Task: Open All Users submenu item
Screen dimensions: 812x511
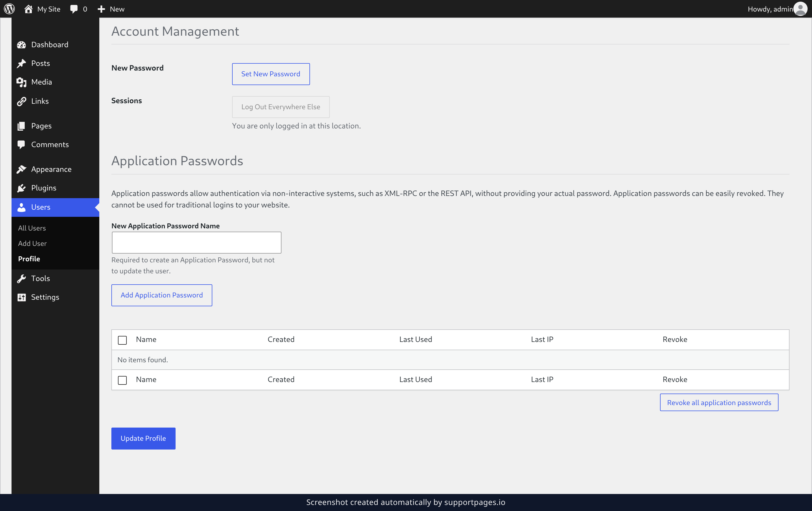Action: [32, 228]
